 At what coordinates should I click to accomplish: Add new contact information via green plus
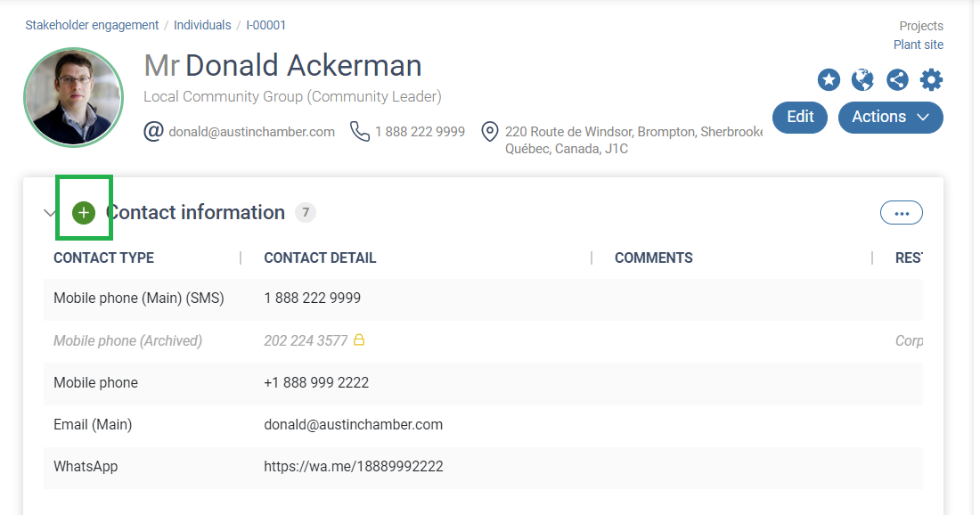[x=84, y=212]
